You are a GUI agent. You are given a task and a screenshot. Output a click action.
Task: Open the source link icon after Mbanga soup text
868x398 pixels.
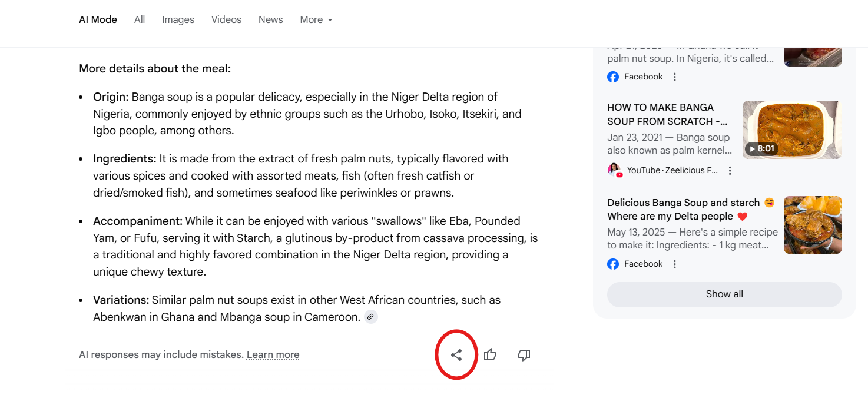point(370,317)
